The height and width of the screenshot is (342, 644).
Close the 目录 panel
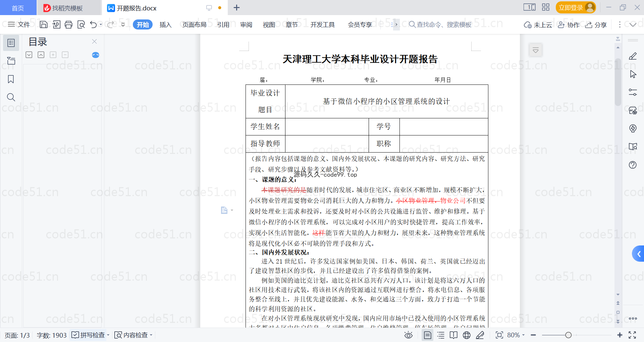coord(94,41)
